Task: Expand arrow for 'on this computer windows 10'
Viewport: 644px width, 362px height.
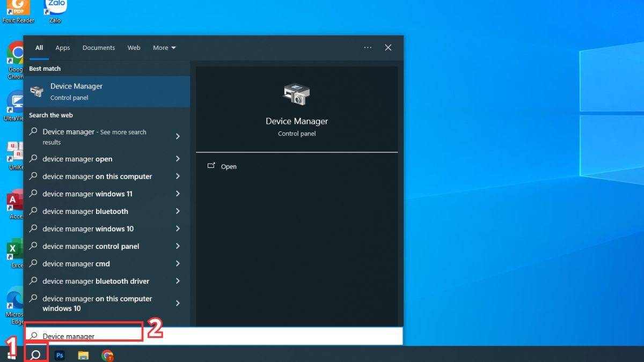Action: [178, 304]
